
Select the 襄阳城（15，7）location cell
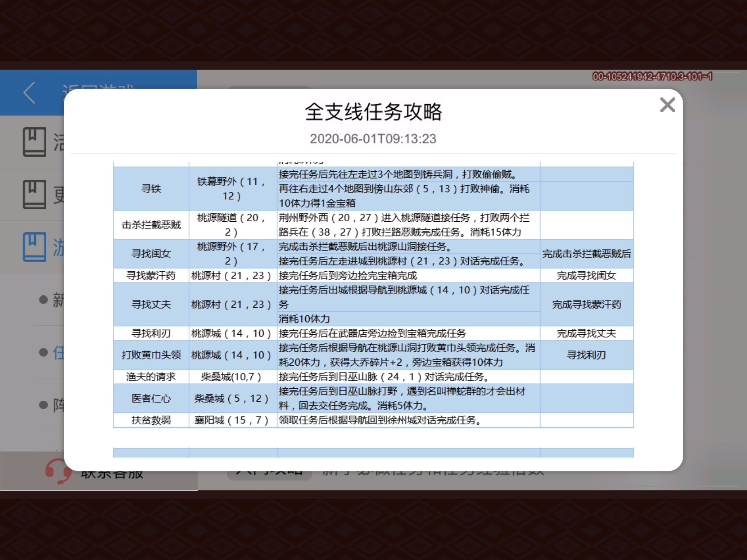coord(233,420)
